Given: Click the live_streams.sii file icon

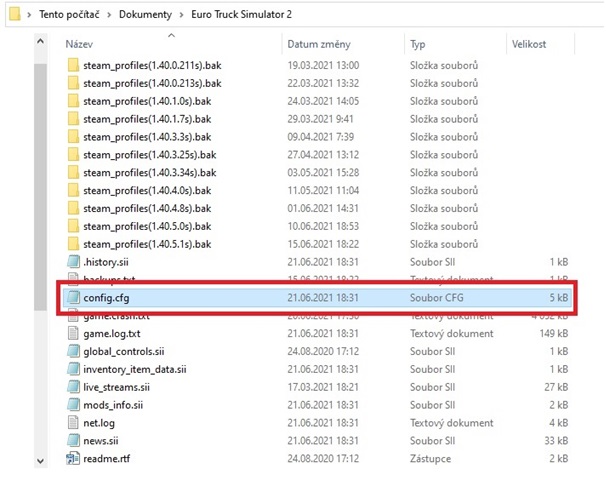Looking at the screenshot, I should point(73,387).
